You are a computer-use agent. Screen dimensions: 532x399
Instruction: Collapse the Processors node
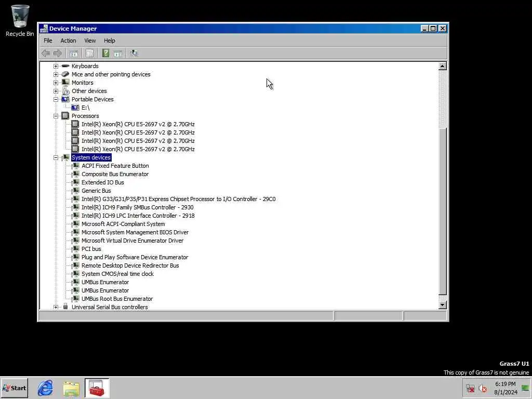pyautogui.click(x=56, y=116)
